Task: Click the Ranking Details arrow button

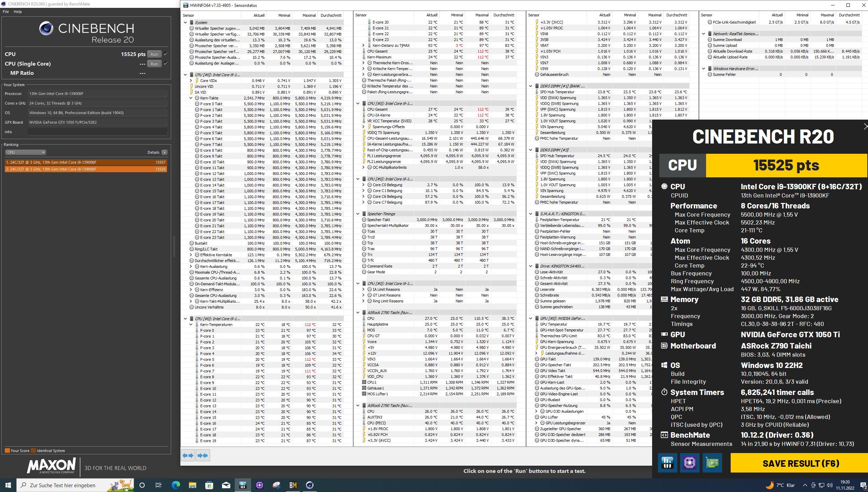Action: (x=164, y=152)
